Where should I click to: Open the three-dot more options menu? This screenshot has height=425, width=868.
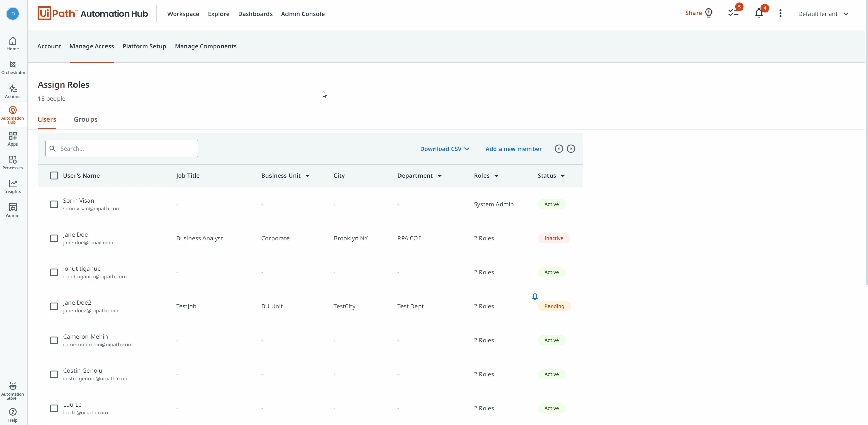click(x=780, y=13)
